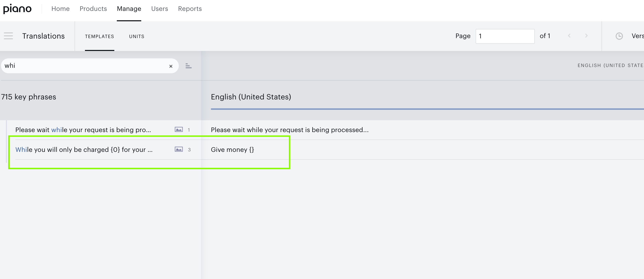Go to next page arrow
The height and width of the screenshot is (279, 644).
pos(586,36)
